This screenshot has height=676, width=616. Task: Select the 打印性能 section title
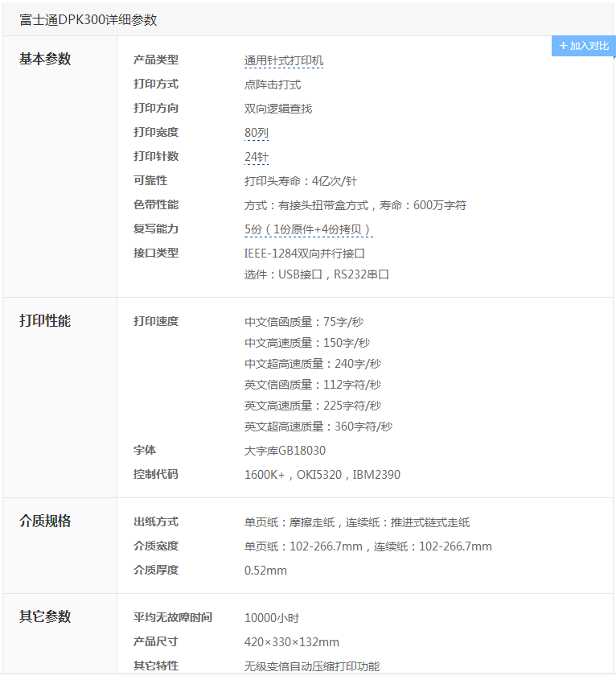point(45,321)
